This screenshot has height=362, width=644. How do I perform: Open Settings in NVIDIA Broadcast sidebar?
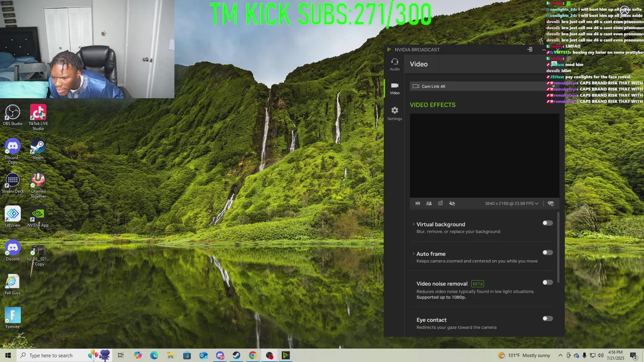click(394, 114)
